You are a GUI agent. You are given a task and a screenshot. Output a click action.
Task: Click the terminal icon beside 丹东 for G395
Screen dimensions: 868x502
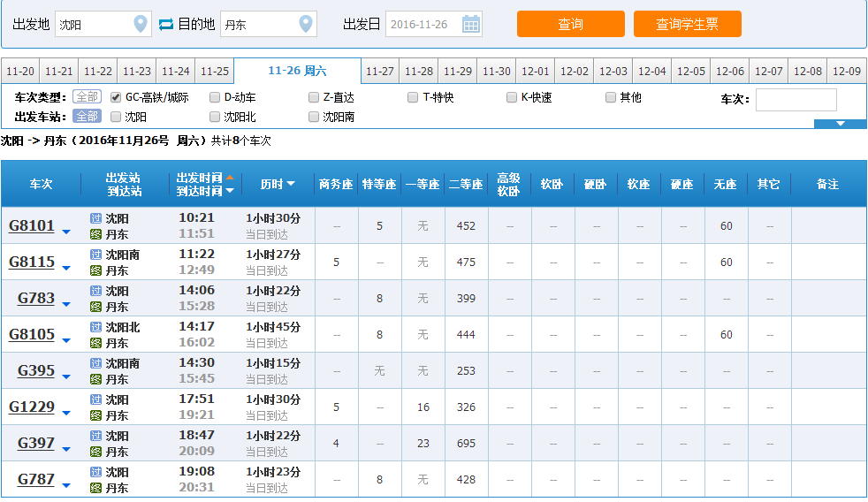click(x=95, y=379)
